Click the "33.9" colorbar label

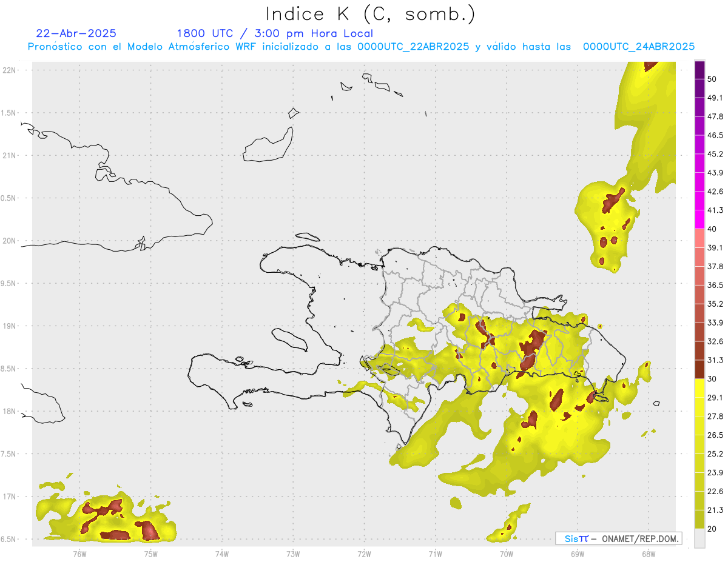(x=715, y=323)
